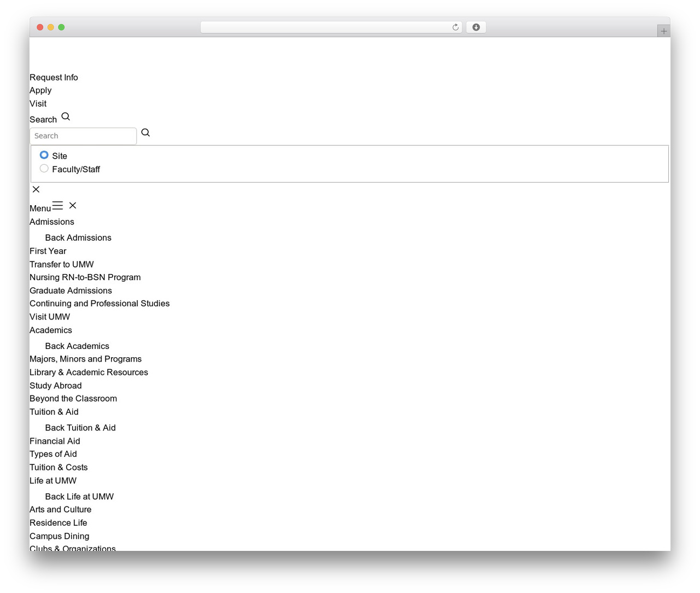Open Campus Dining link
This screenshot has width=700, height=593.
pos(60,536)
